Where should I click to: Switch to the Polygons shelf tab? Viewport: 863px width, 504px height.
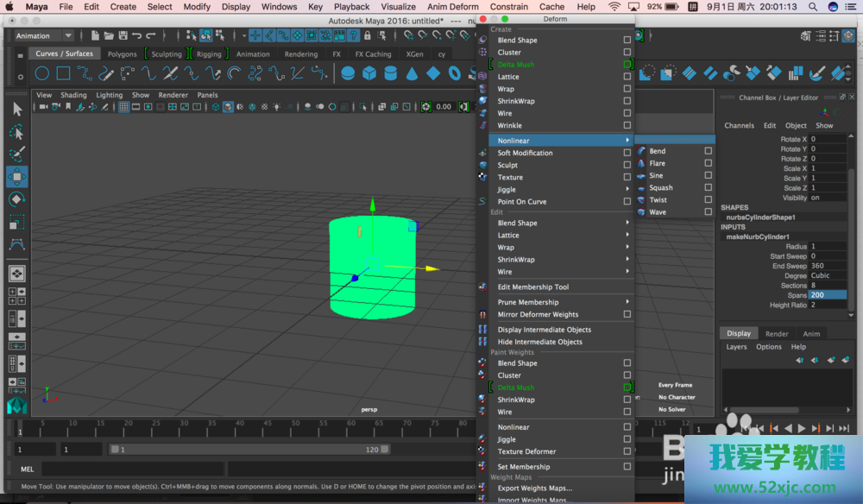point(122,54)
